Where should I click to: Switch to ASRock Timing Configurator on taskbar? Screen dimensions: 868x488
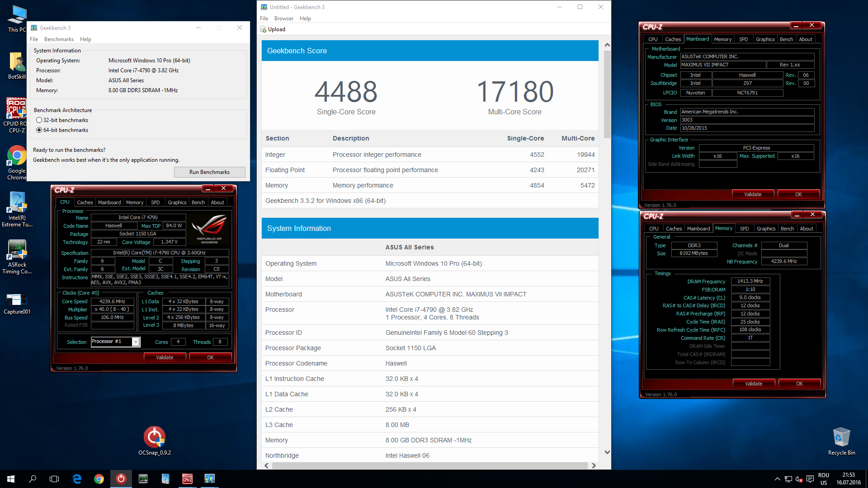tap(143, 479)
